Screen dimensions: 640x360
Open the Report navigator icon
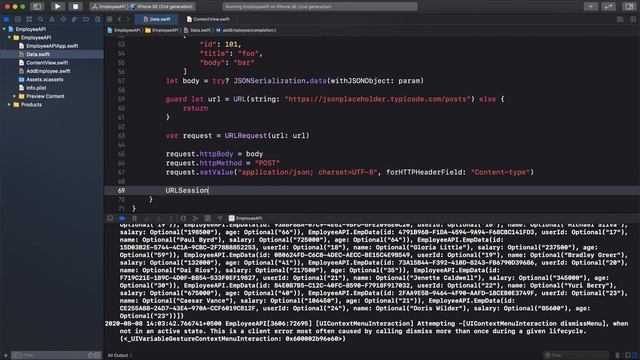pyautogui.click(x=97, y=19)
